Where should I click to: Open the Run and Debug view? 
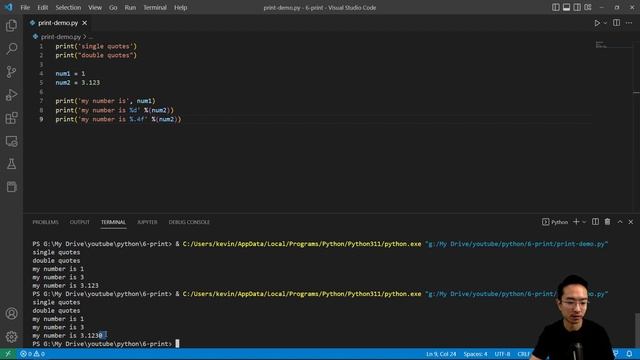click(11, 95)
